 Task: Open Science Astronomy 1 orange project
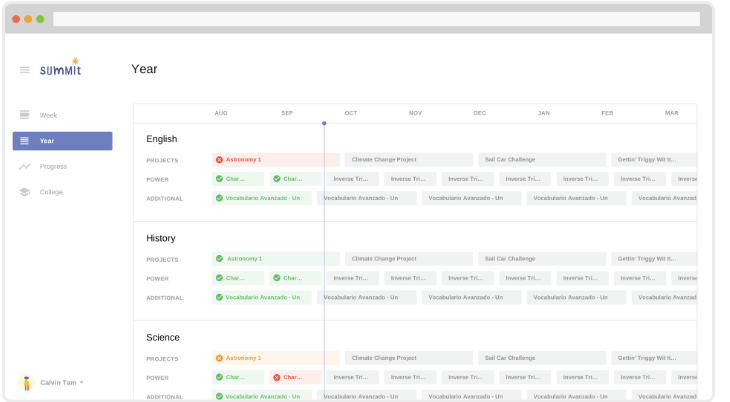[276, 358]
